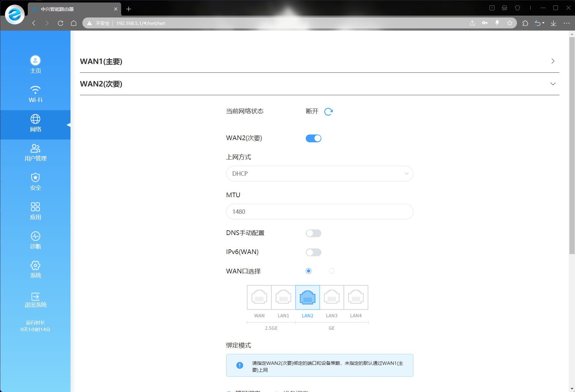The width and height of the screenshot is (575, 392).
Task: Open browser more options menu
Action: [567, 23]
